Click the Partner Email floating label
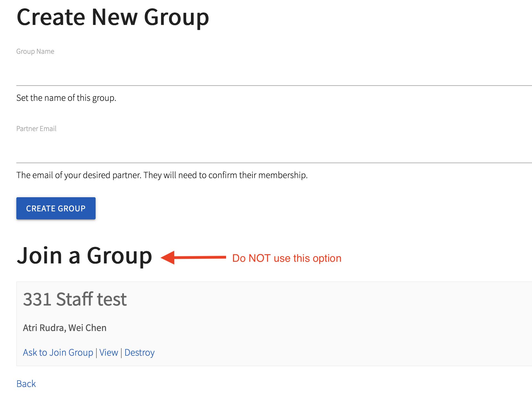Screen dimensions: 532x395 [36, 129]
